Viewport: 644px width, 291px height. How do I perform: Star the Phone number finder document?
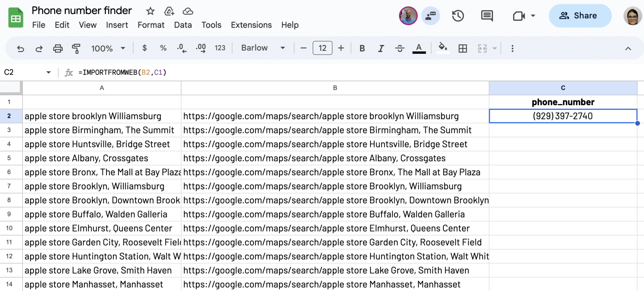click(150, 11)
